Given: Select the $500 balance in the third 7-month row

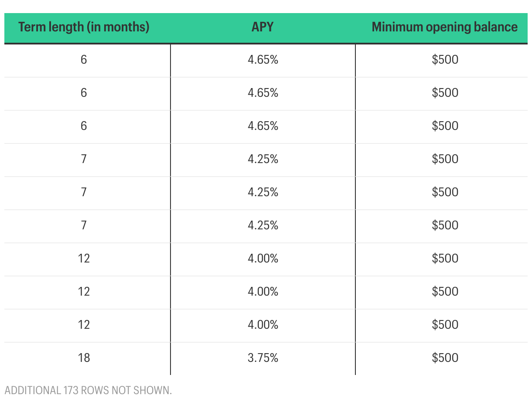Looking at the screenshot, I should click(x=445, y=225).
